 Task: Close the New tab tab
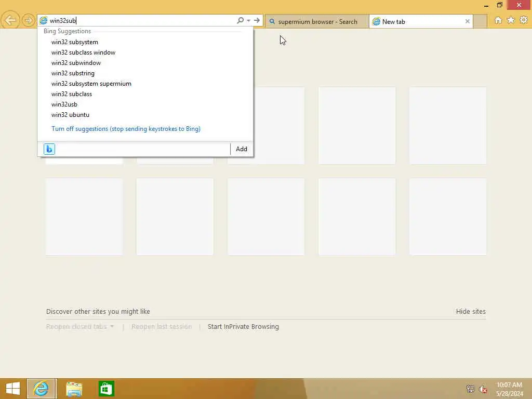[x=467, y=21]
